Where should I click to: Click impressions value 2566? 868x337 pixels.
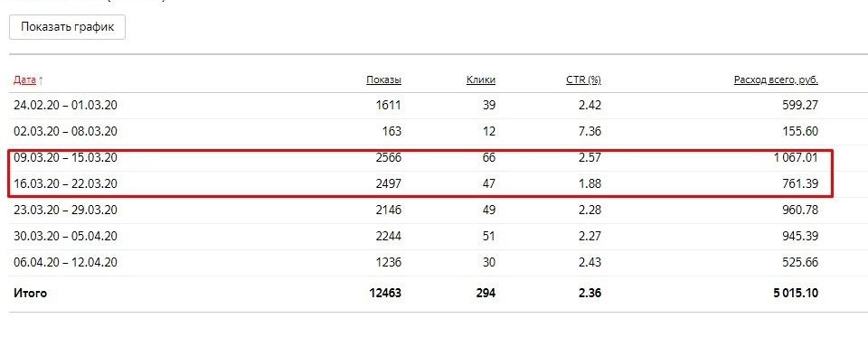coord(389,158)
